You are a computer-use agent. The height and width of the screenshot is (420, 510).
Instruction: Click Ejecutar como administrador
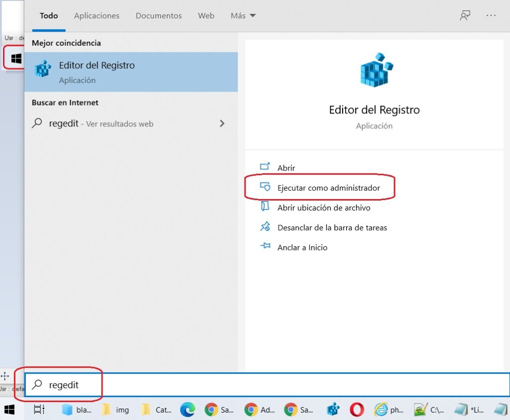point(328,188)
